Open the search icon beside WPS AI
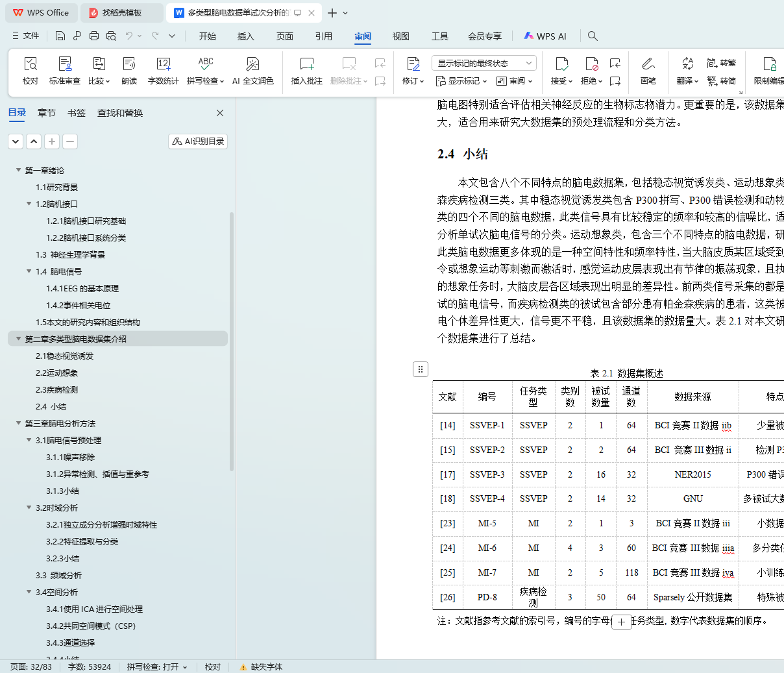This screenshot has width=784, height=673. click(x=593, y=36)
